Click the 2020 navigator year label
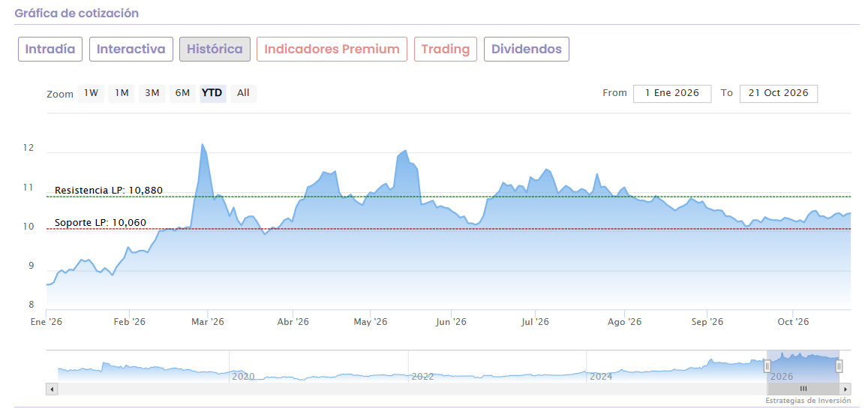The height and width of the screenshot is (415, 868). pos(242,377)
